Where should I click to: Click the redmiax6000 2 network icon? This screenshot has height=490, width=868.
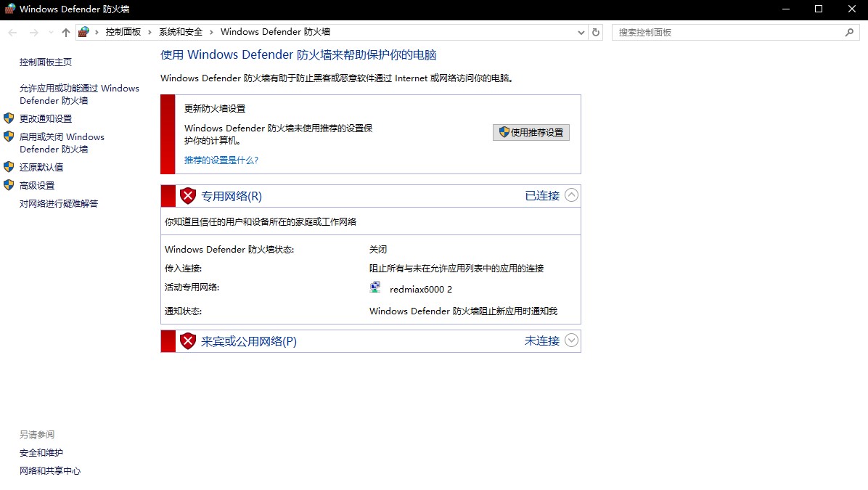tap(375, 288)
